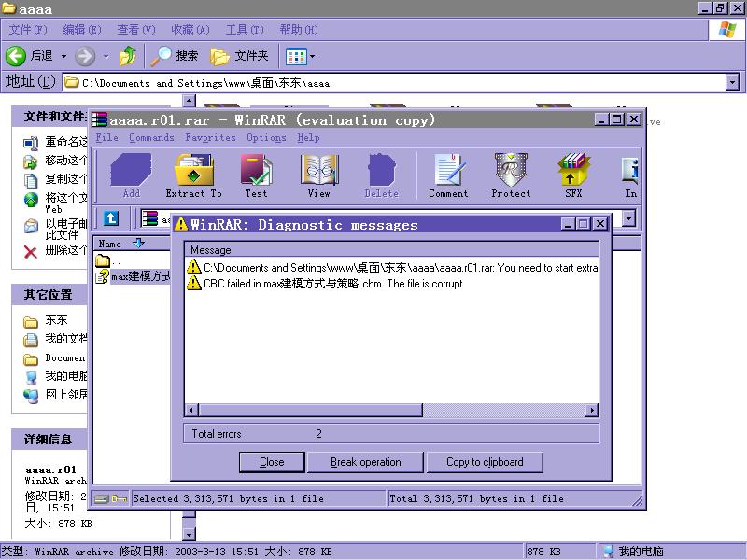The width and height of the screenshot is (747, 560).
Task: Open the View file tool in WinRAR
Action: point(318,175)
